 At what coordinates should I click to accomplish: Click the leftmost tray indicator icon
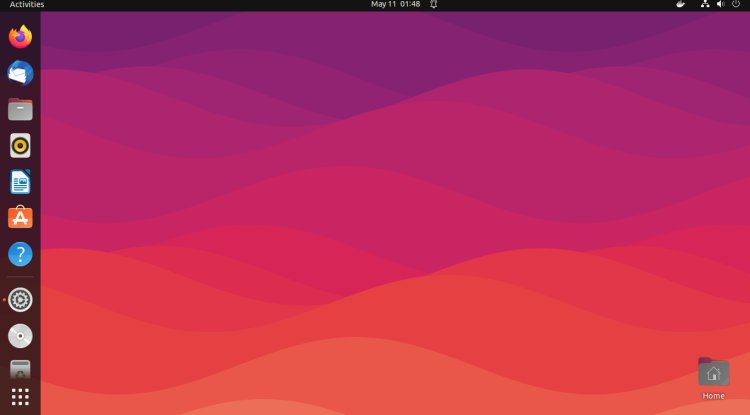coord(681,5)
